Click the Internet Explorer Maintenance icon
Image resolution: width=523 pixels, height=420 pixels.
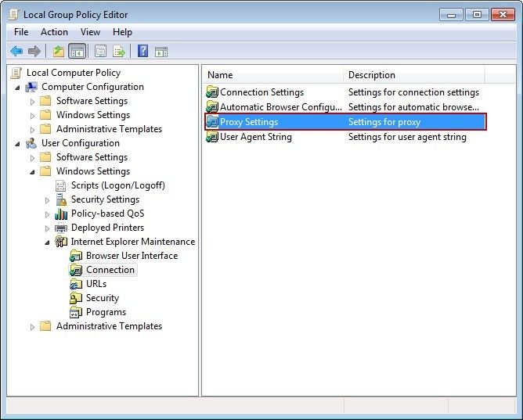(61, 242)
